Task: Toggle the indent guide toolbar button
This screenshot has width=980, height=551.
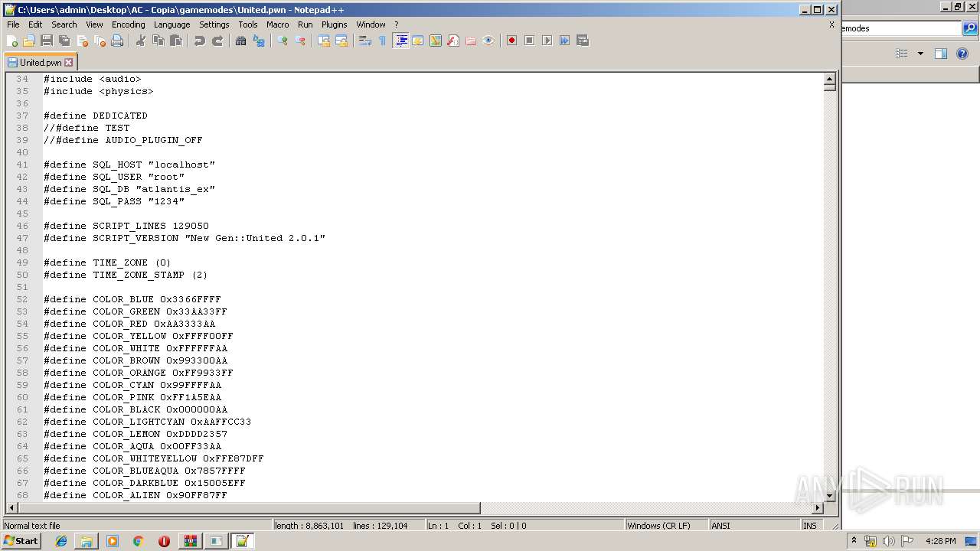Action: tap(400, 41)
